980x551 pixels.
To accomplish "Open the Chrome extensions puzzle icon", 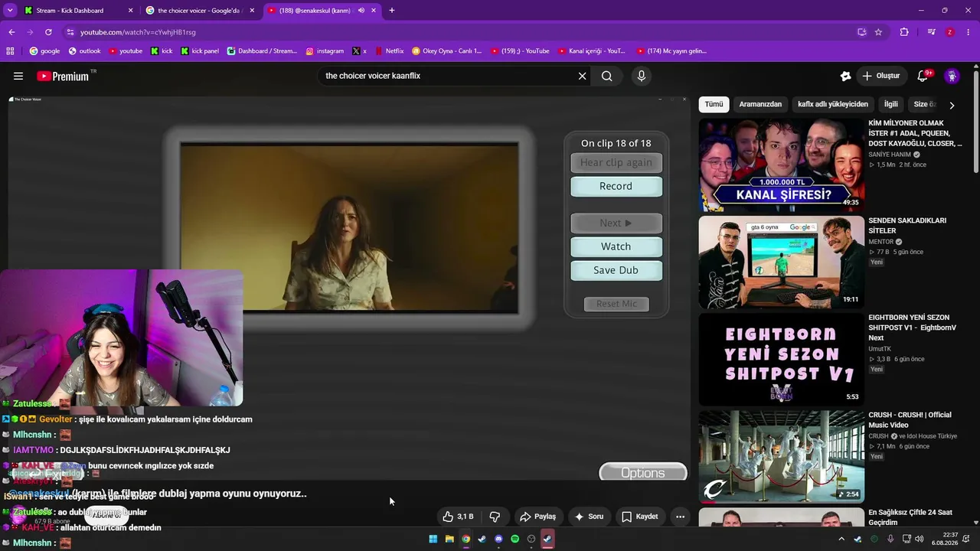I will [904, 32].
